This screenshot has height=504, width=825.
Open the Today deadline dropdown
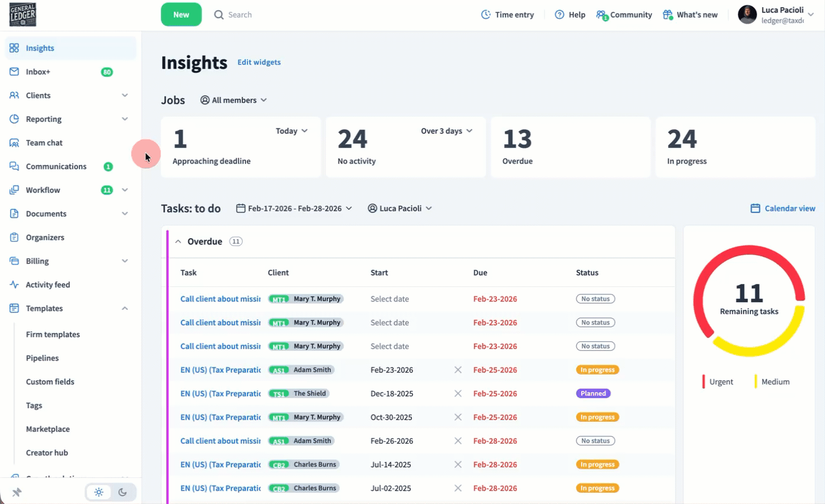coord(292,131)
